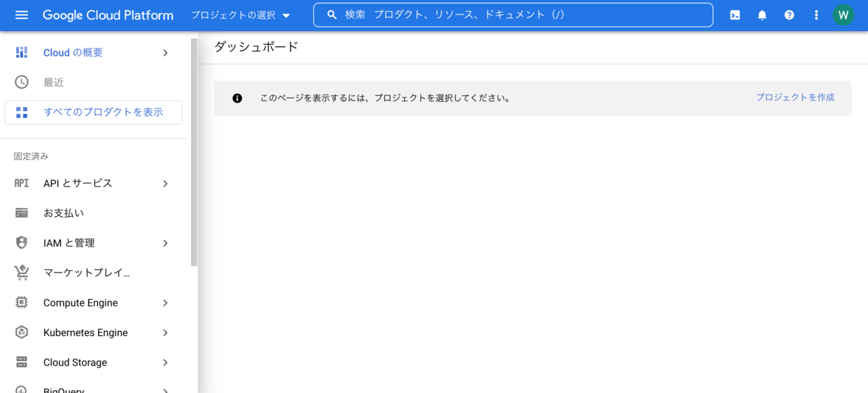Expand Compute Engine submenu chevron
This screenshot has height=393, width=868.
click(x=165, y=303)
